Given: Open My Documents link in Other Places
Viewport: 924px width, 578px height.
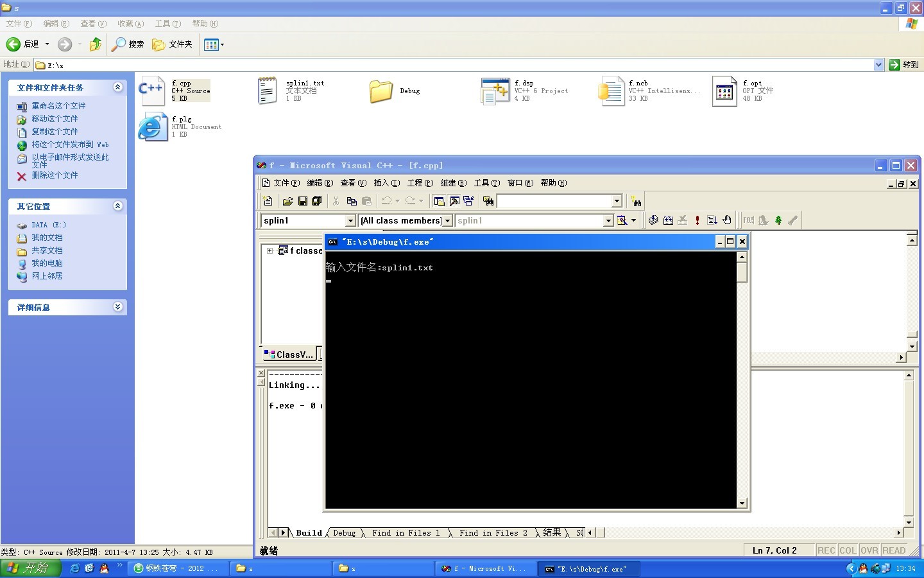Looking at the screenshot, I should pos(47,238).
